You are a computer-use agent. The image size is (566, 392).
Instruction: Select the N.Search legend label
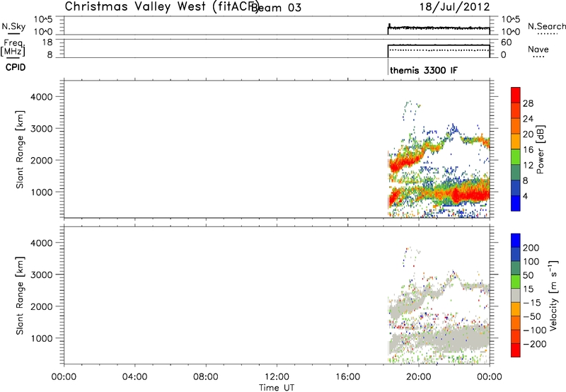pyautogui.click(x=547, y=26)
